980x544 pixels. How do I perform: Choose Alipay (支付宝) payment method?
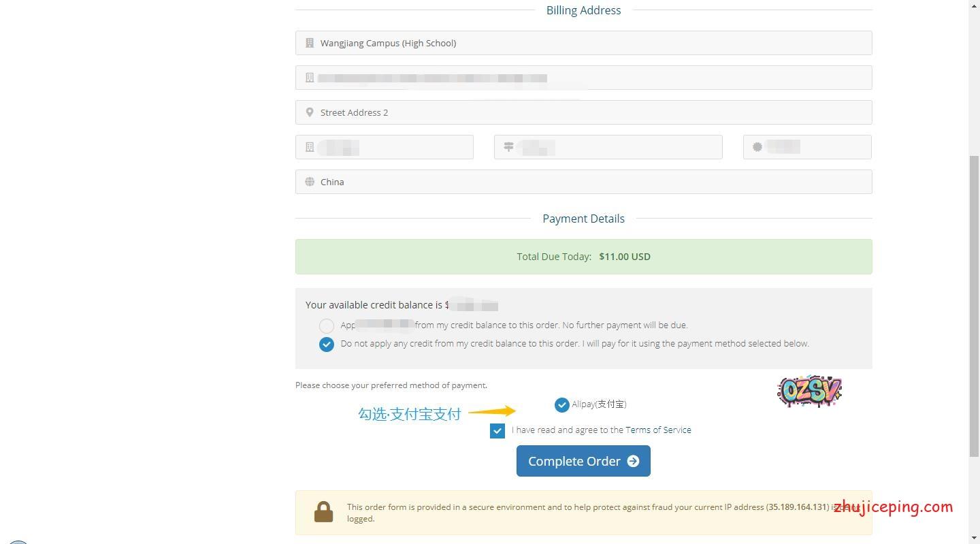561,405
